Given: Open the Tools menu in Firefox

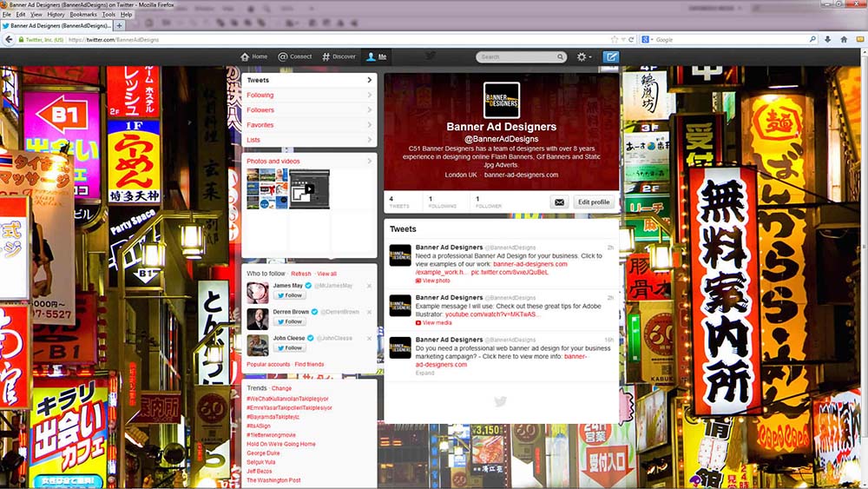Looking at the screenshot, I should tap(108, 15).
